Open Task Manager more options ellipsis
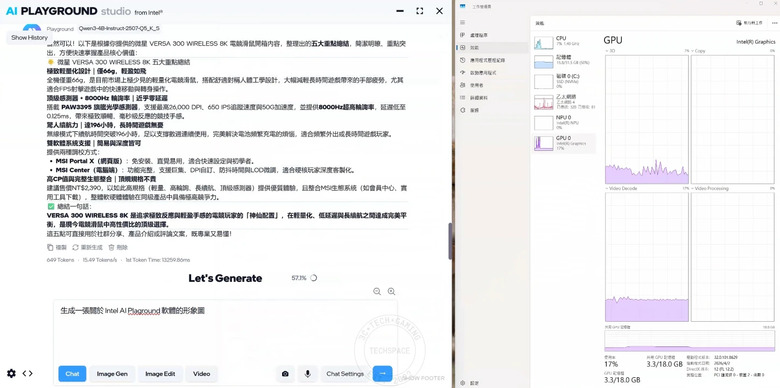The width and height of the screenshot is (780, 388). coord(774,23)
